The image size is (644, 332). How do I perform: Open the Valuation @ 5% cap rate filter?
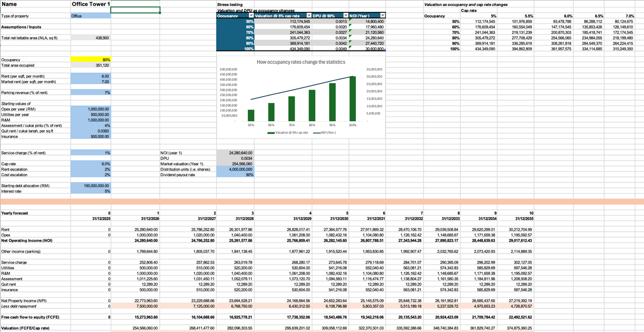coord(308,16)
